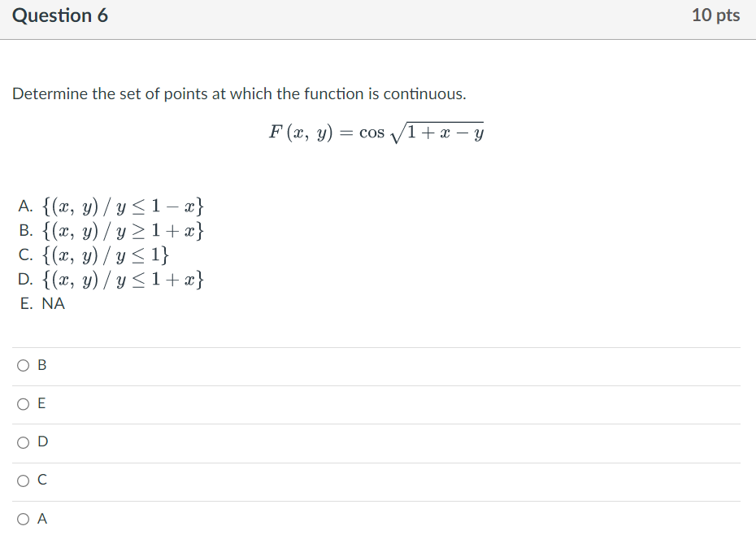The image size is (756, 535).
Task: Click the rendered formula F(x, y)
Action: click(377, 130)
